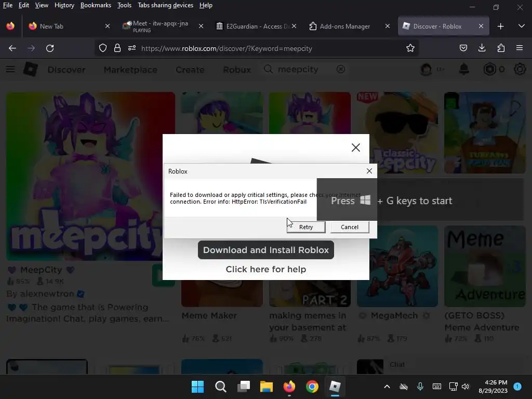Screen dimensions: 532x399
Task: Open the Classic MeepCity thumbnail
Action: (397, 132)
